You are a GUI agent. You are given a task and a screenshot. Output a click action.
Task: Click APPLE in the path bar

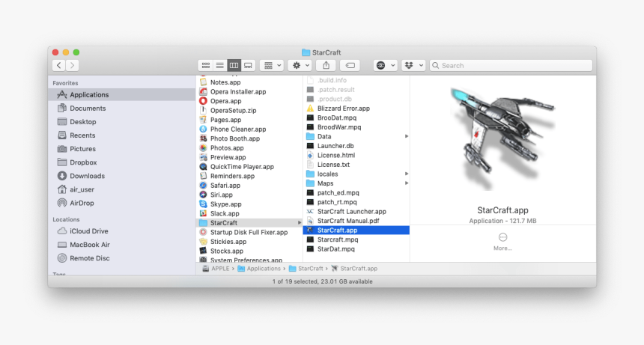(216, 269)
